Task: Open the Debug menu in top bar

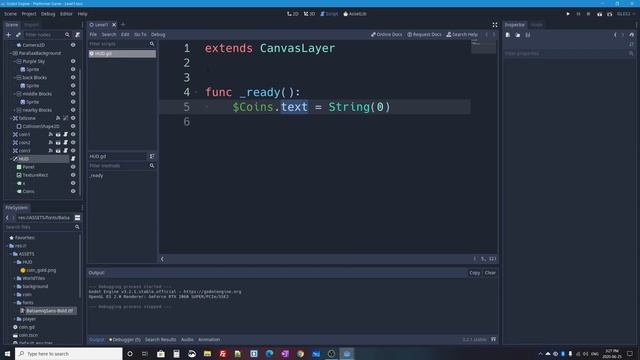Action: click(x=48, y=14)
